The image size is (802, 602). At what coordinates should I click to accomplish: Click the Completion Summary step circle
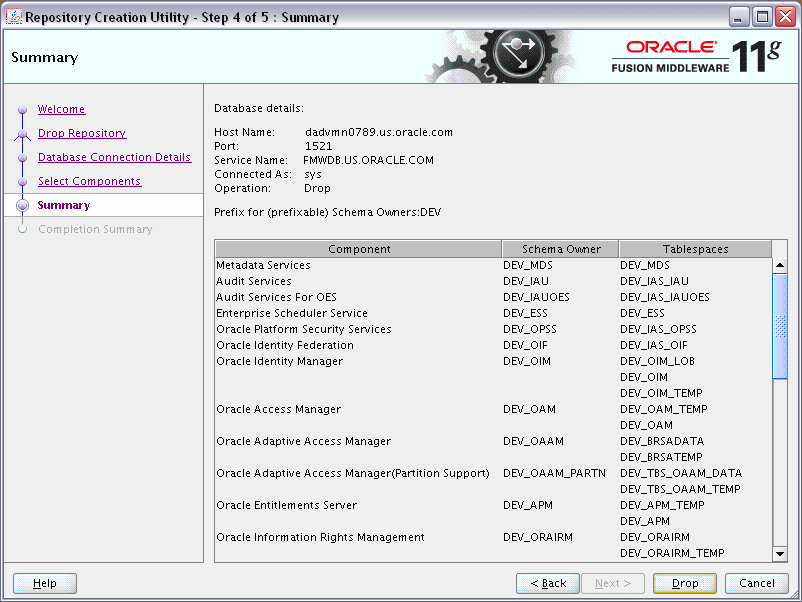click(x=23, y=229)
